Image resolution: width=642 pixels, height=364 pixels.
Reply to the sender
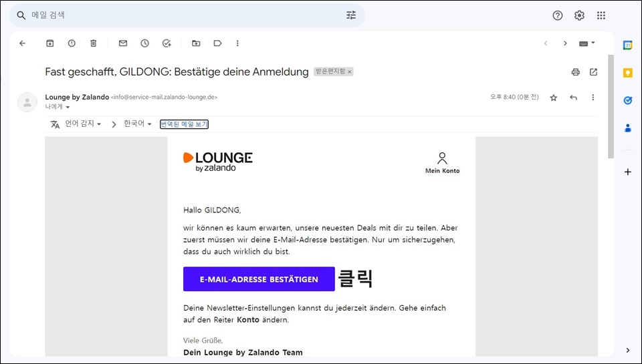tap(573, 98)
